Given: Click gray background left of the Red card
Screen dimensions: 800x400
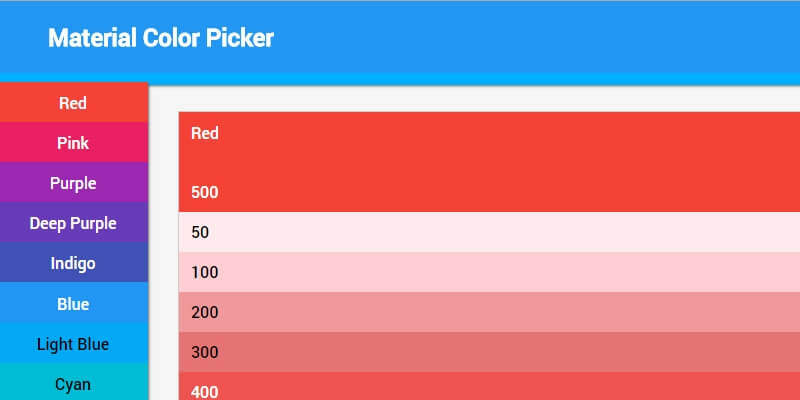Looking at the screenshot, I should 164,250.
